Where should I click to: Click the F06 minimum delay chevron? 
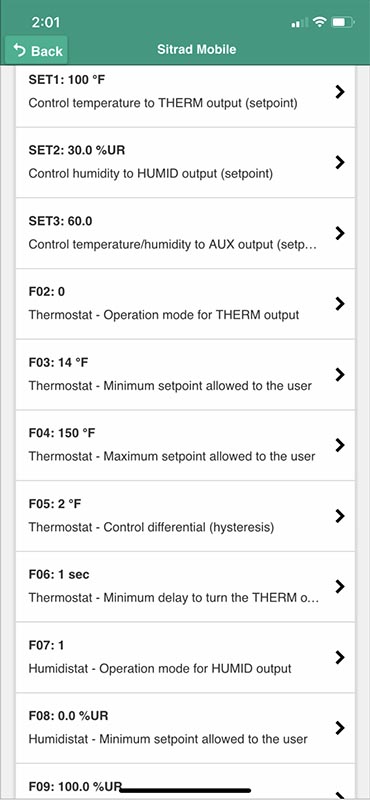(x=340, y=586)
